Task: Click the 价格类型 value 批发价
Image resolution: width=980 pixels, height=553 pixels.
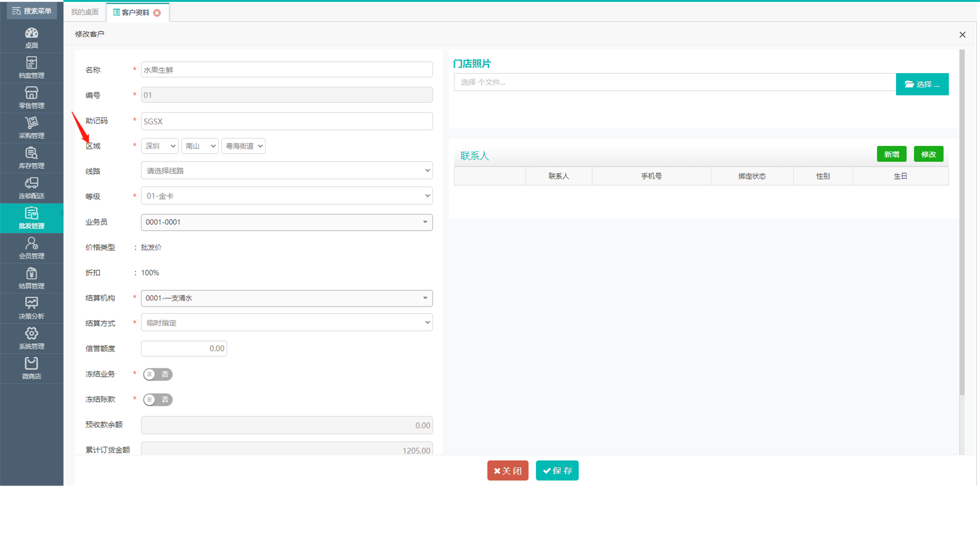Action: coord(151,247)
